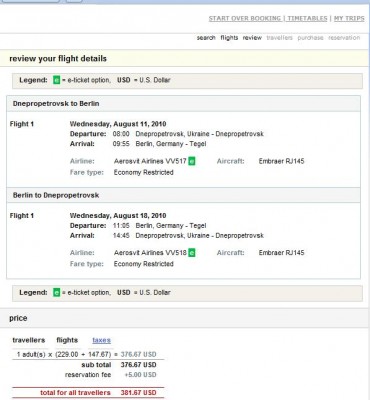Click the total for all travellers amount
Screen dimensions: 370x400
coord(138,393)
